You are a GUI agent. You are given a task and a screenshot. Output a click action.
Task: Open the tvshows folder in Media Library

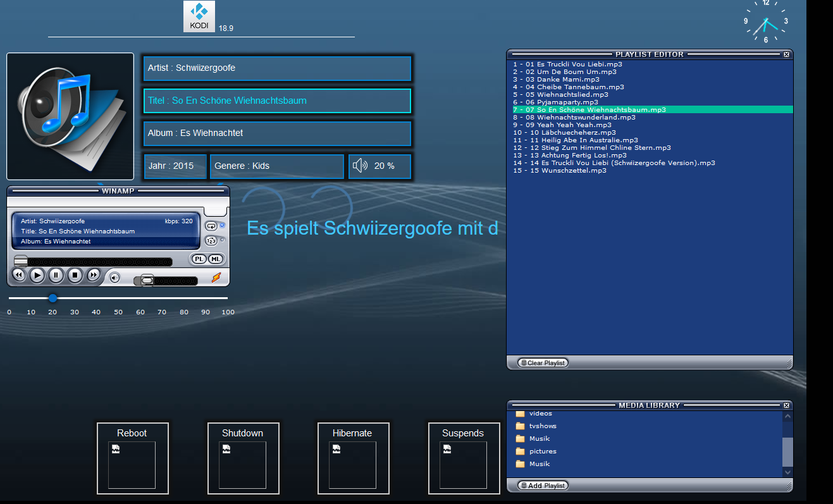pyautogui.click(x=542, y=426)
